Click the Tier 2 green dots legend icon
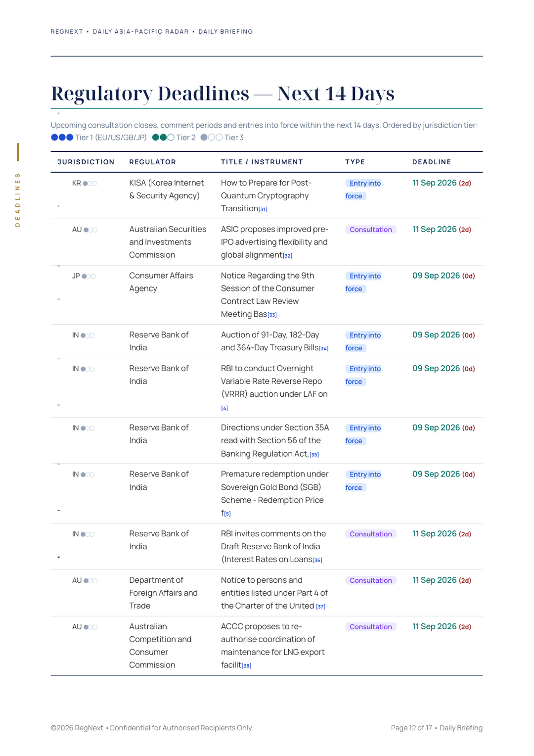 [x=163, y=138]
